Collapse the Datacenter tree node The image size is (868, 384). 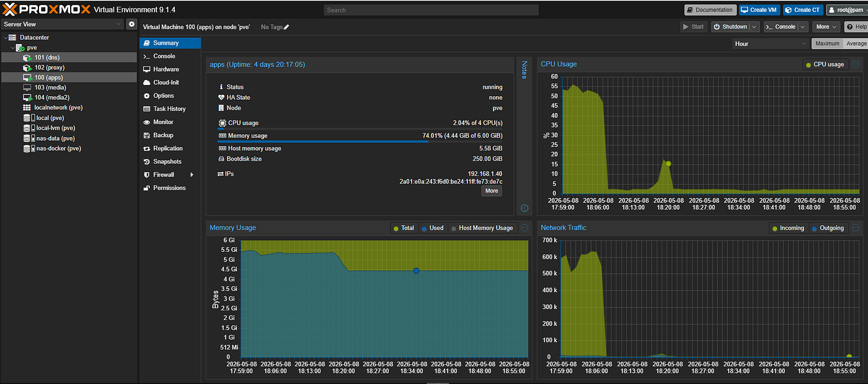click(x=5, y=37)
